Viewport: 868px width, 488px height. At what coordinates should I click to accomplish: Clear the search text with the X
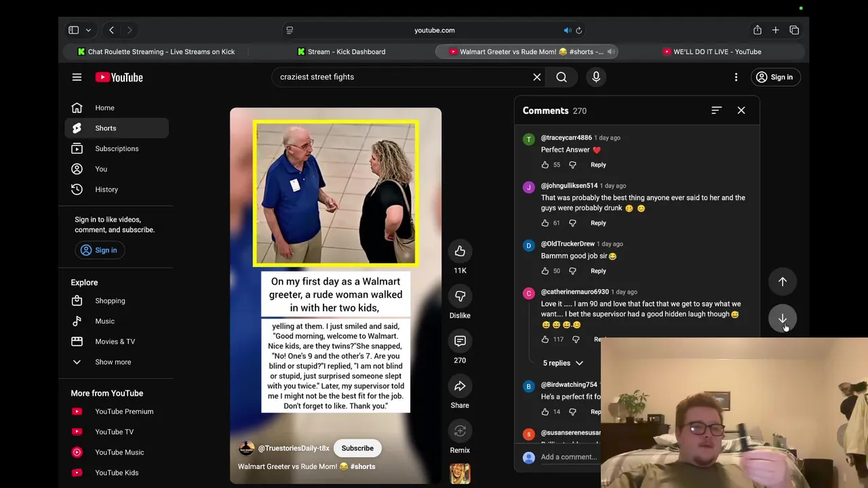pos(537,77)
